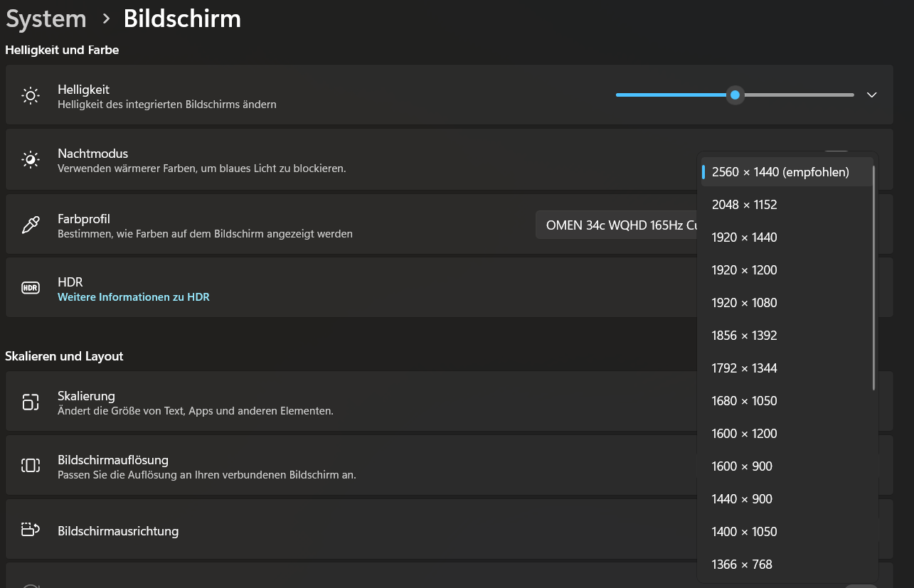Click the Bildschirmauflösung icon
Screen dimensions: 914x588
pos(31,466)
